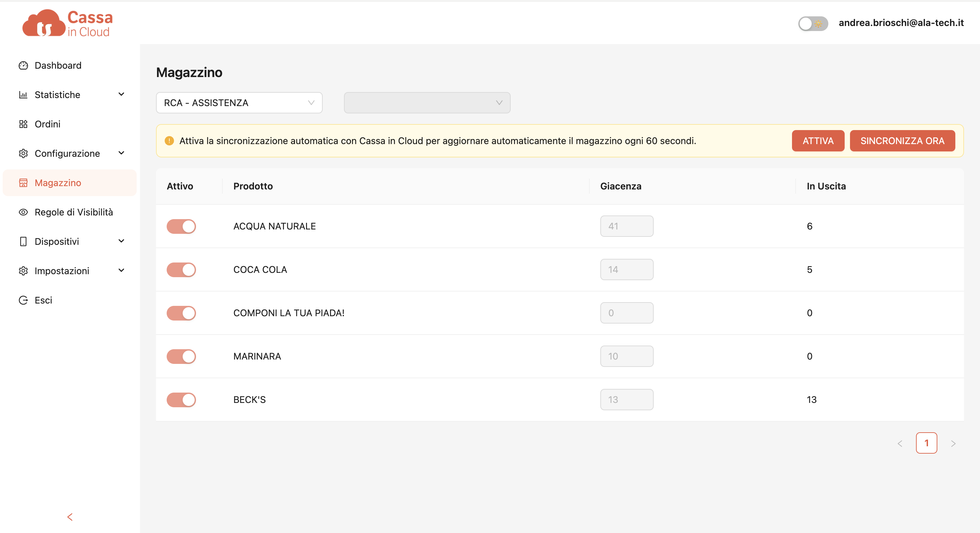Click the Cassa in Cloud logo
Screen dimensions: 980x533
point(67,24)
